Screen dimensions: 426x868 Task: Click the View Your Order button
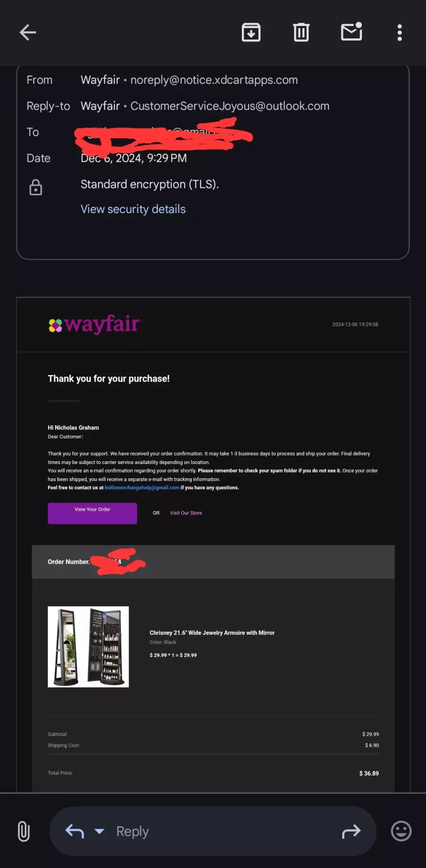click(x=92, y=513)
